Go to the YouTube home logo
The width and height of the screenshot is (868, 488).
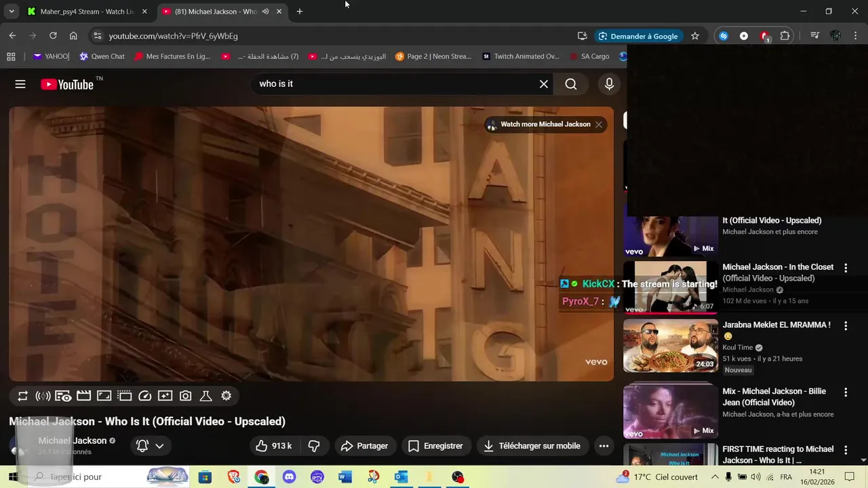[x=67, y=84]
